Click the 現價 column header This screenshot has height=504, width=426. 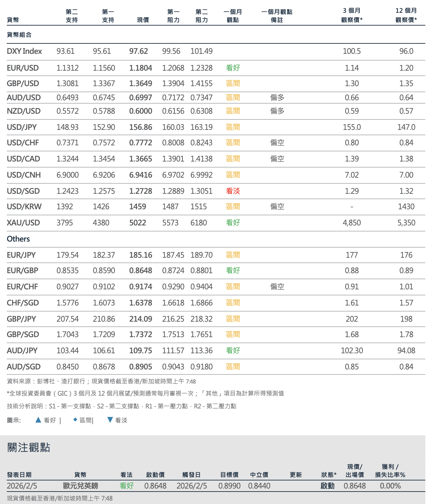(143, 20)
